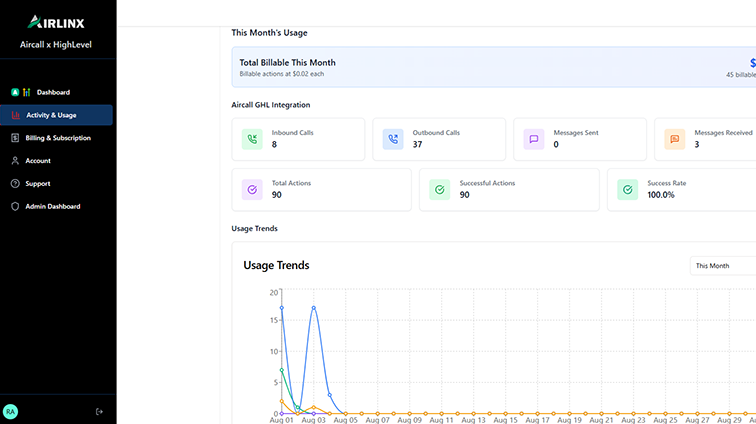756x424 pixels.
Task: Click the Airlinx logo
Action: [56, 22]
